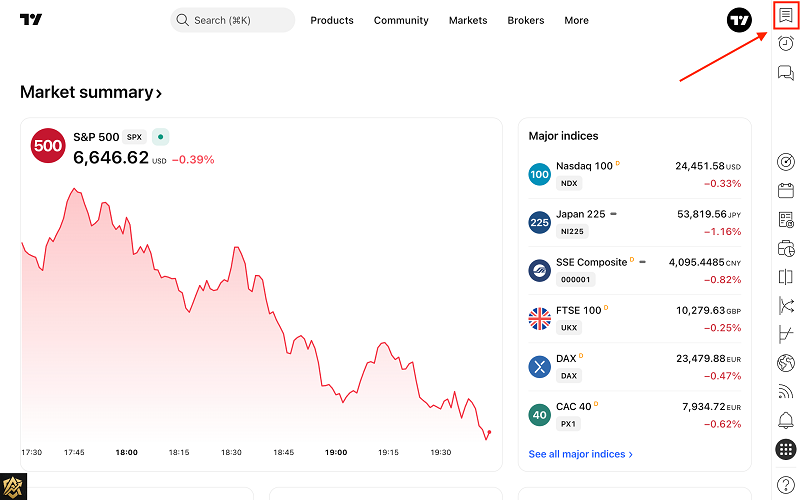Click the red S&P 500 logo badge
Image resolution: width=800 pixels, height=500 pixels.
48,145
